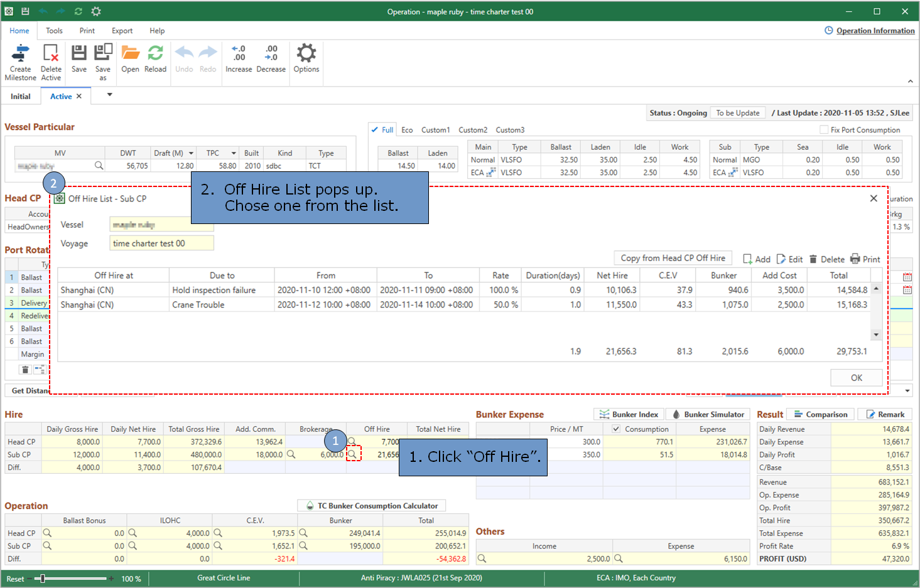This screenshot has height=588, width=920.
Task: Click the Create Milestone icon
Action: [20, 54]
